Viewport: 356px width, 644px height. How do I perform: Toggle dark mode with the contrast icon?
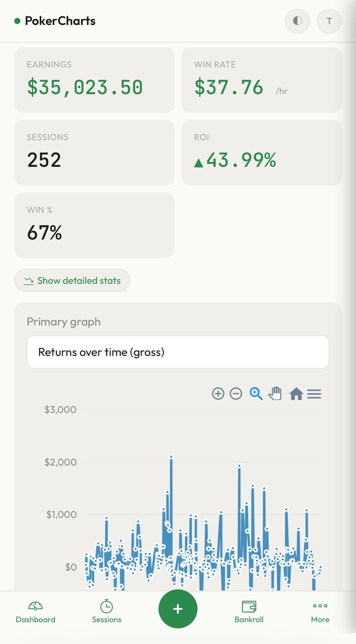tap(297, 21)
